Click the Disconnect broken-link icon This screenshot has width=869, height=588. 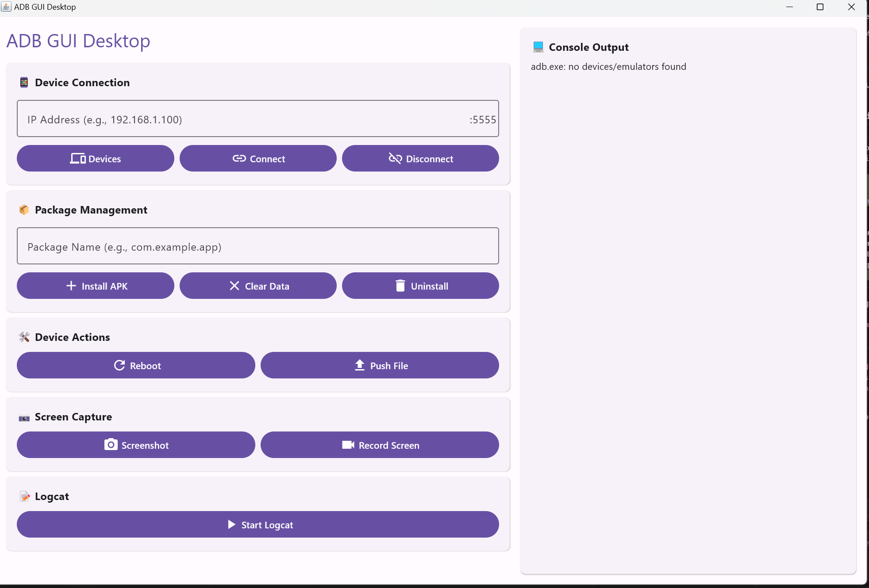pyautogui.click(x=394, y=158)
